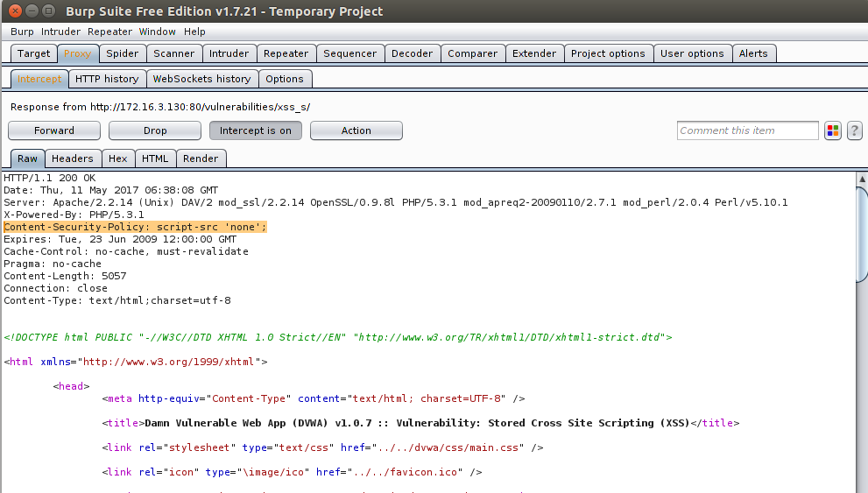Open the Comparer tab

pos(473,53)
